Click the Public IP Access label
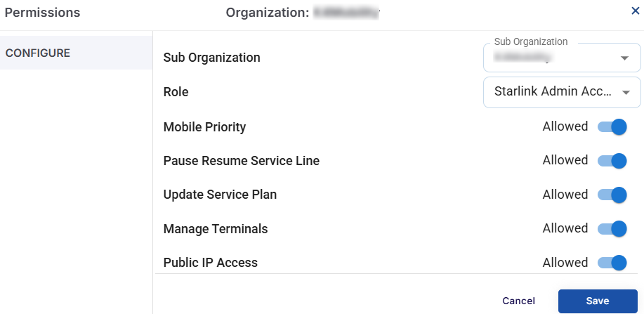 [210, 263]
